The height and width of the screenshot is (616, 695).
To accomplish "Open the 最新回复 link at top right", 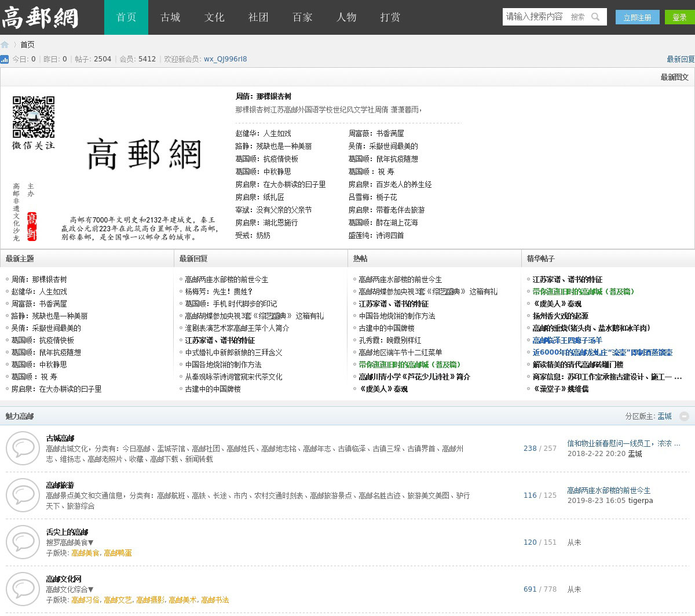I will (680, 59).
